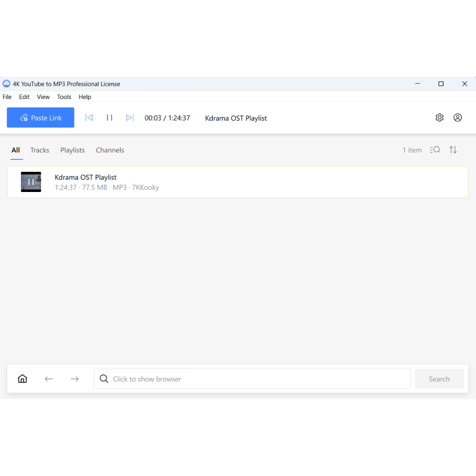The width and height of the screenshot is (476, 476).
Task: Click the magnifier icon in browser field
Action: tap(104, 378)
